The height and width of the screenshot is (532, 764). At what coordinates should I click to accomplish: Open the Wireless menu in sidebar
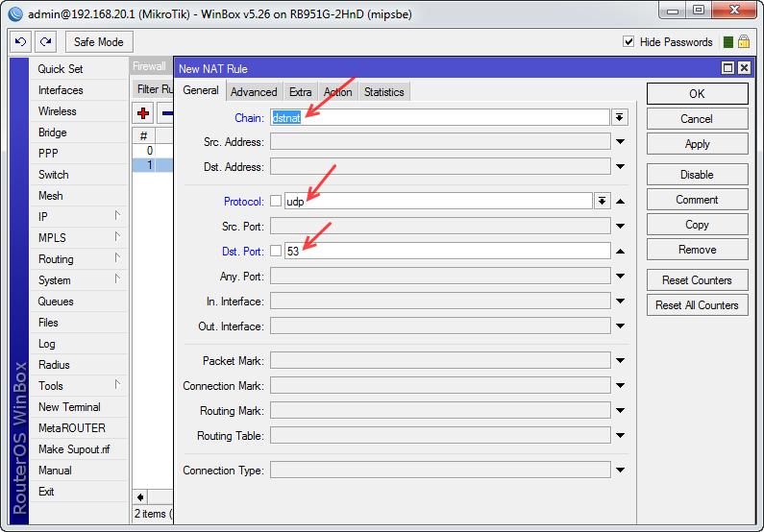pos(57,111)
